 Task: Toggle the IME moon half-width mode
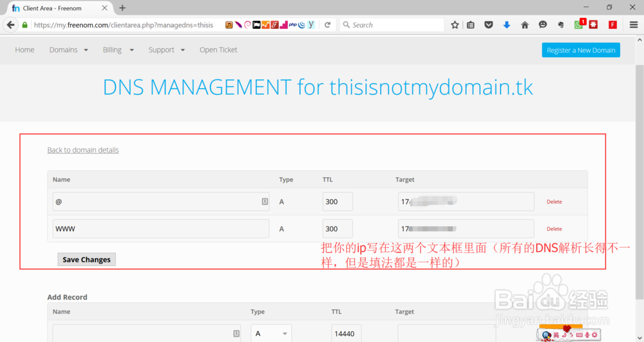pos(564,335)
